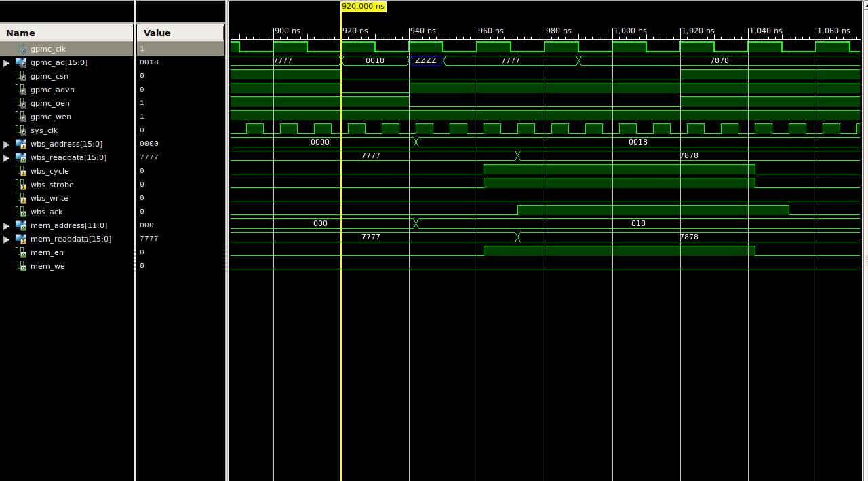Image resolution: width=868 pixels, height=481 pixels.
Task: Click the gpmc_clk signal icon
Action: [x=22, y=49]
